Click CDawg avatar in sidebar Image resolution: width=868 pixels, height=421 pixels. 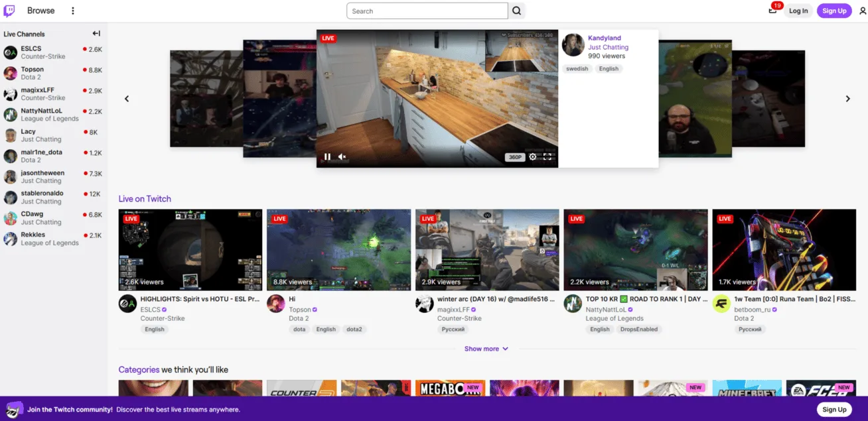click(x=11, y=218)
